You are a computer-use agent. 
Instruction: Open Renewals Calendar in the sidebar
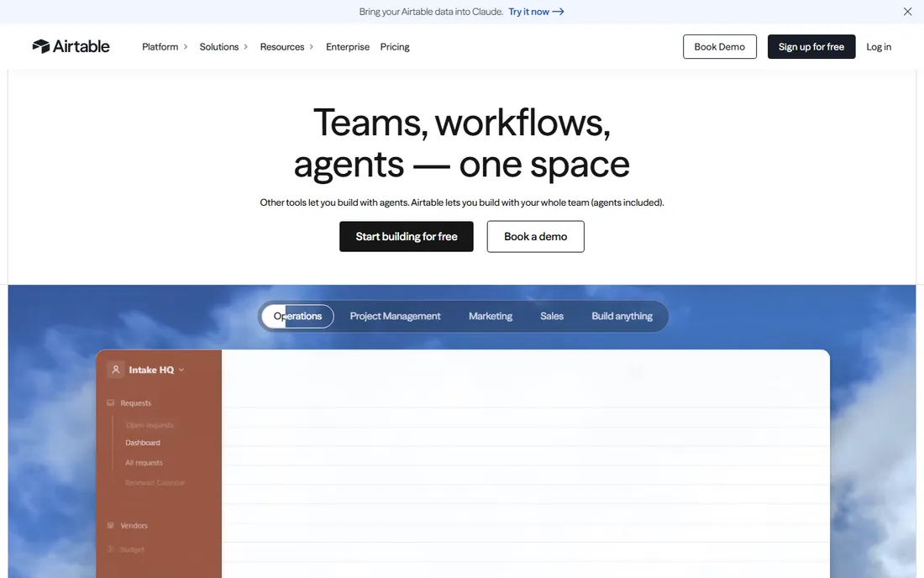pyautogui.click(x=155, y=482)
